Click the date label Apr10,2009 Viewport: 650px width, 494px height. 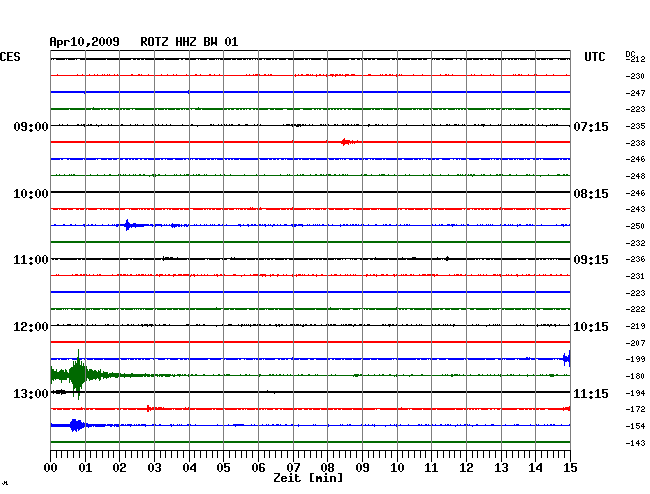[85, 42]
